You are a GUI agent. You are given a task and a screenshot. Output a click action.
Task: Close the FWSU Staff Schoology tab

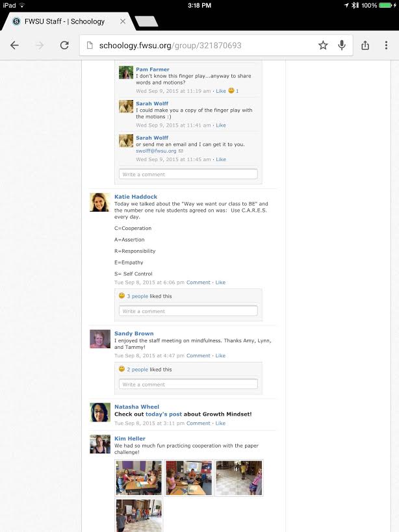(123, 21)
